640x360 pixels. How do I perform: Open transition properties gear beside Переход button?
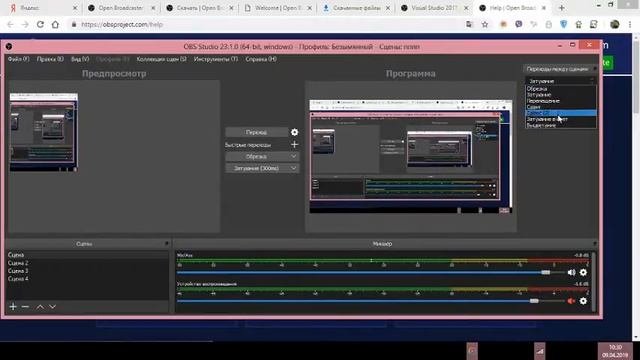294,132
